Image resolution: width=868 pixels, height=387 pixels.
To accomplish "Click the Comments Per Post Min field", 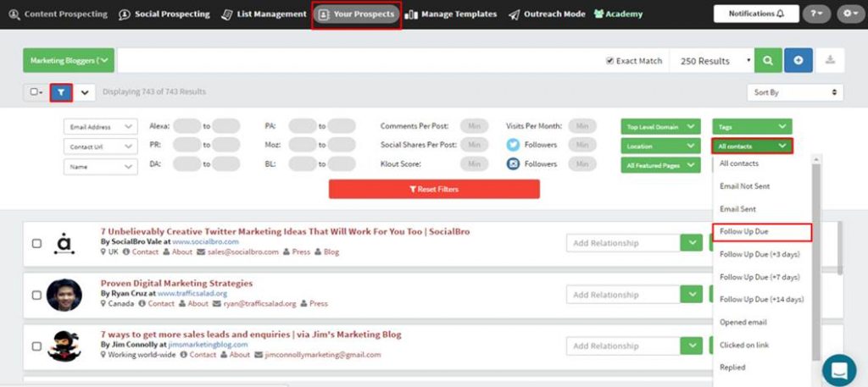I will tap(475, 126).
